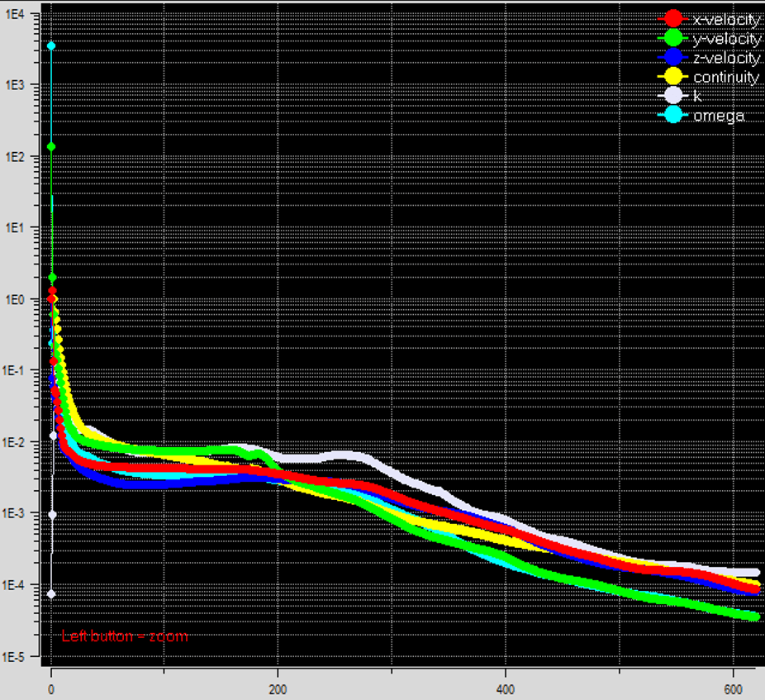The image size is (765, 700).
Task: Select the omega legend label text
Action: coord(718,115)
